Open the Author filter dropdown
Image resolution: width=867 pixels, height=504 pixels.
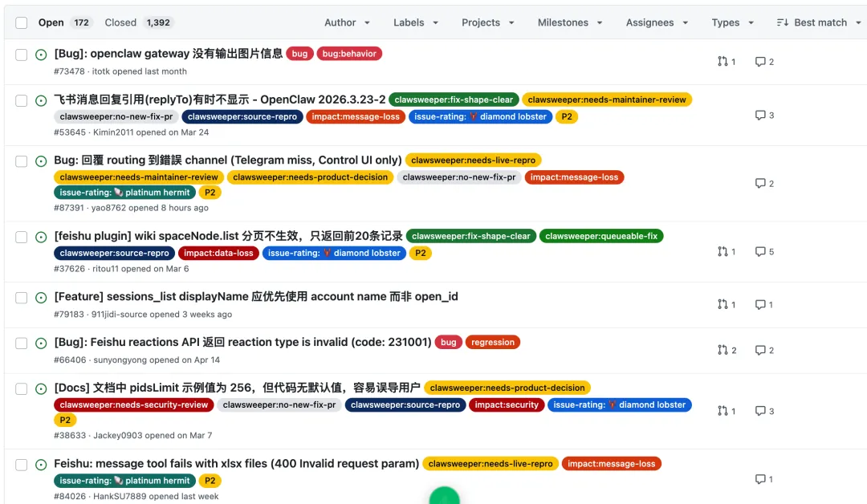coord(347,22)
